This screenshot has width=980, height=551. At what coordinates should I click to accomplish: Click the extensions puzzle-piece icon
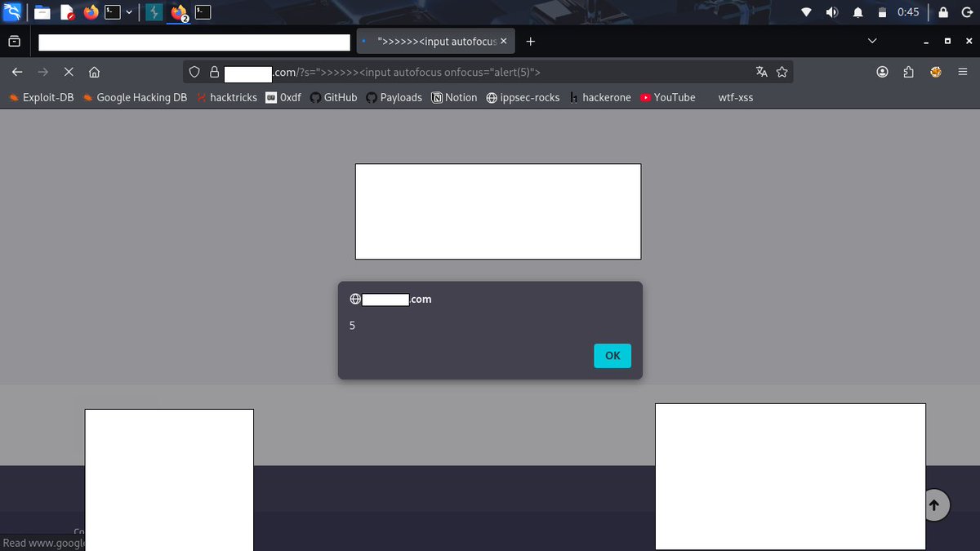[x=908, y=72]
